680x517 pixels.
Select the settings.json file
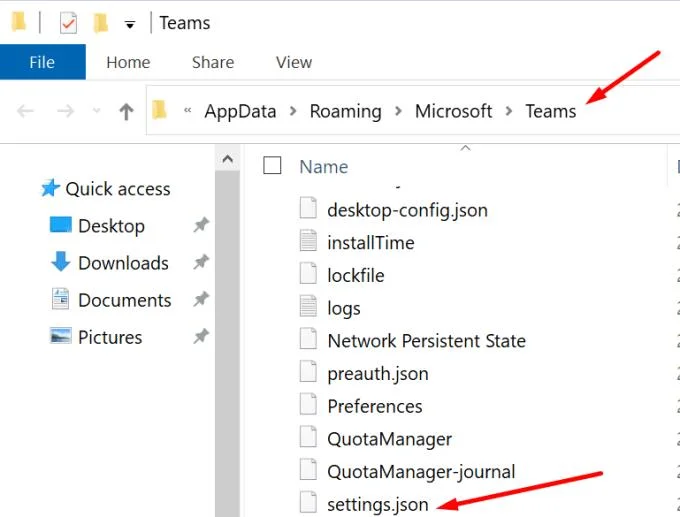pos(378,504)
